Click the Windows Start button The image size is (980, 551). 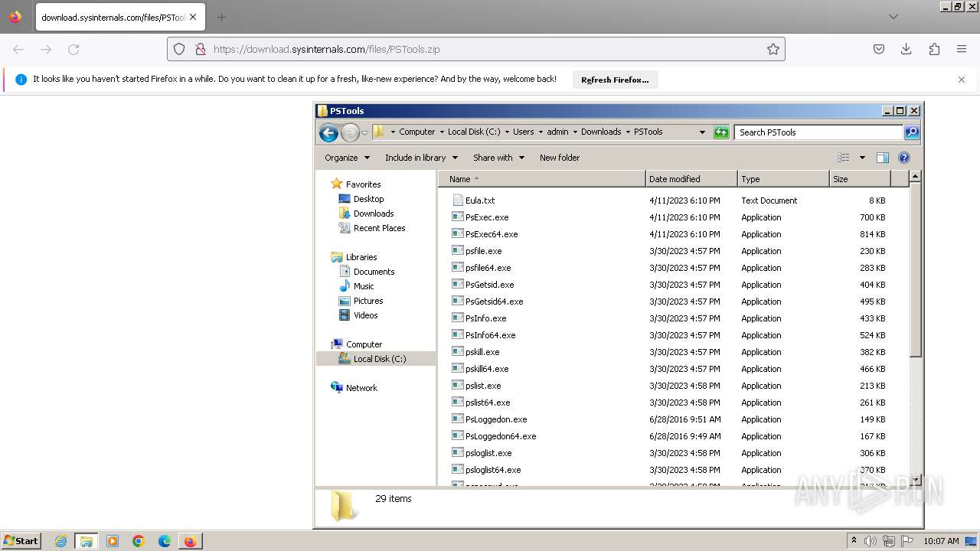coord(21,541)
